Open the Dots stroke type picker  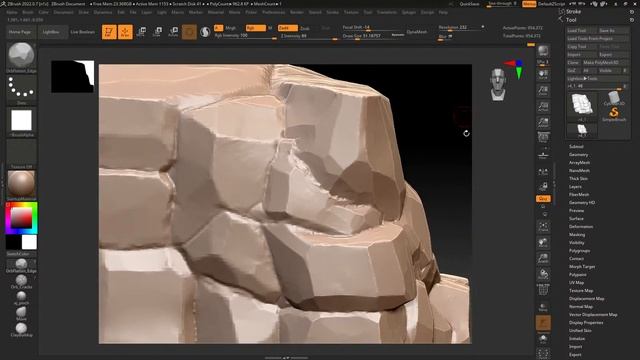pyautogui.click(x=21, y=88)
